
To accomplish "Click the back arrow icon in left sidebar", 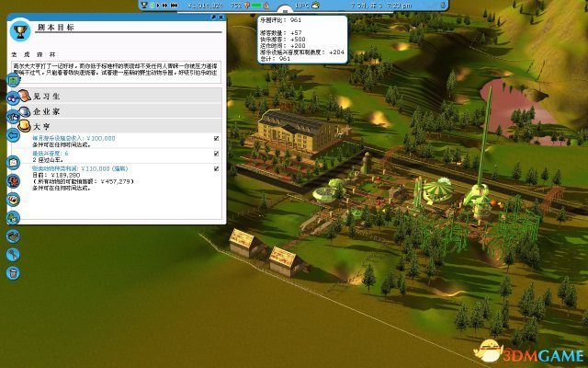I will [x=13, y=135].
